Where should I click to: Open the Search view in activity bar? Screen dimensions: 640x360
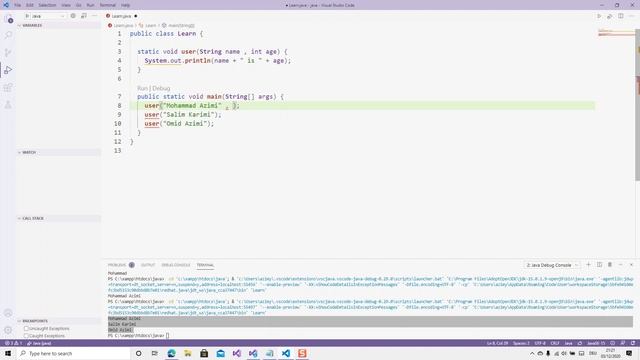pos(8,35)
